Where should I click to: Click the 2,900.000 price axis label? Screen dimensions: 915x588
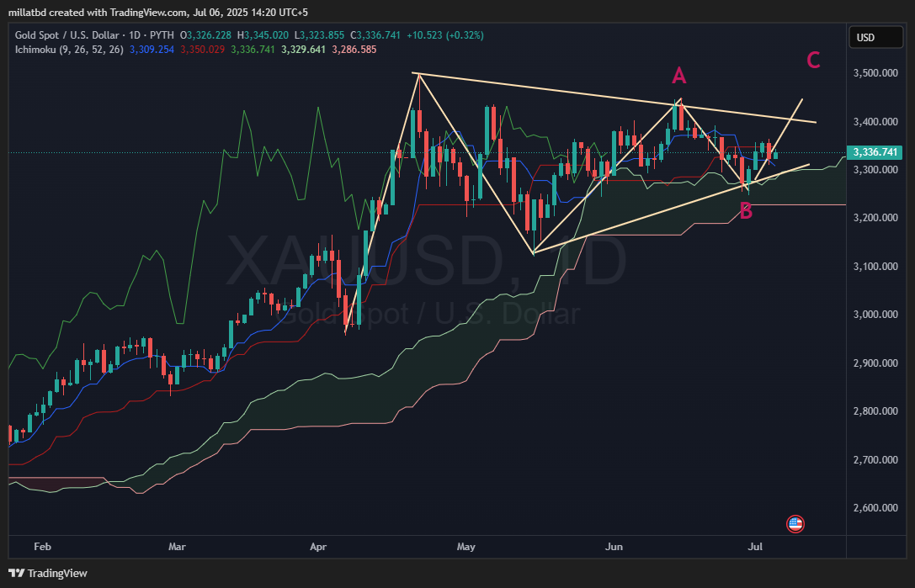(875, 363)
